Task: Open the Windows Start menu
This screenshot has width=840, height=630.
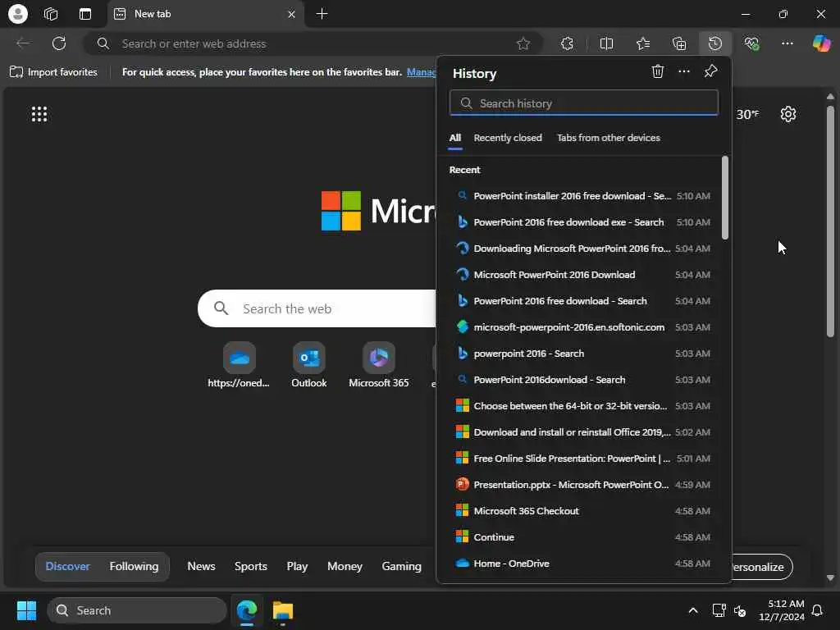Action: (x=26, y=610)
